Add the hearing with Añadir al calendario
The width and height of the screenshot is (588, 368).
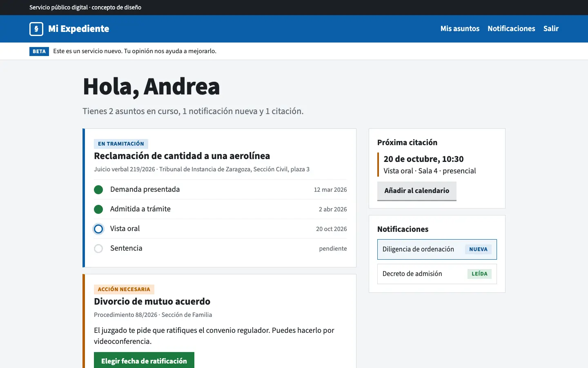click(x=416, y=191)
